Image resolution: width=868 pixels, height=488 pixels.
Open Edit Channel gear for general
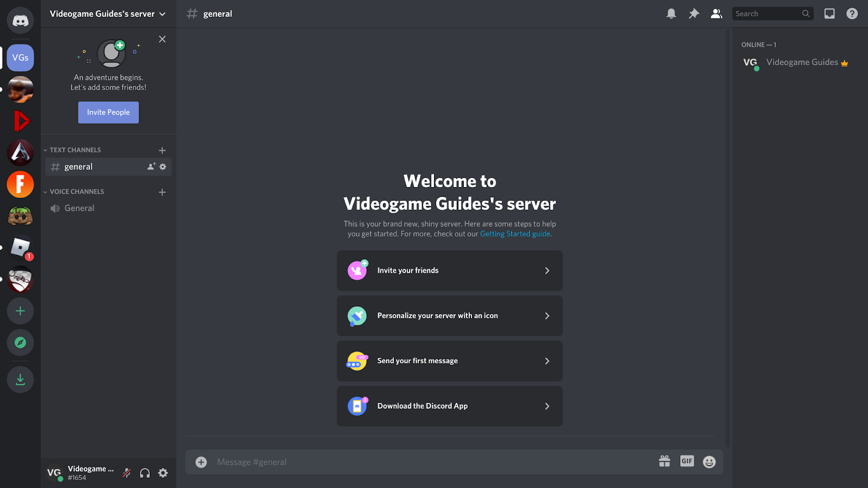coord(163,166)
